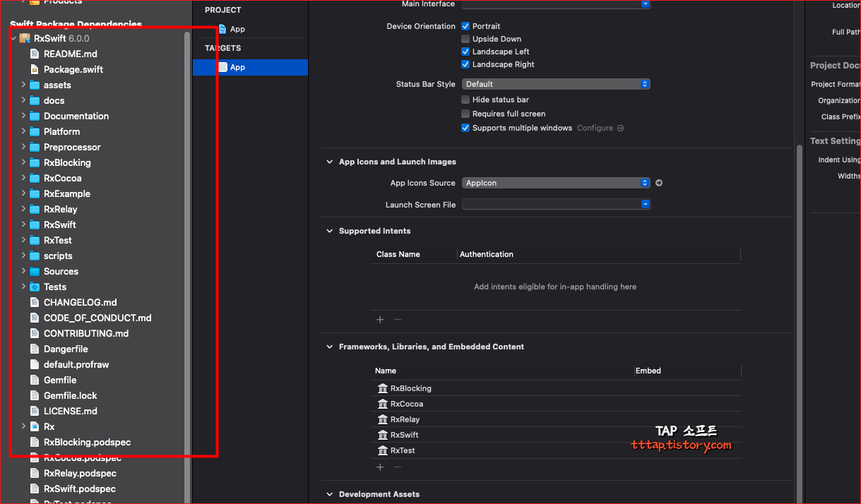The height and width of the screenshot is (504, 861).
Task: Collapse Frameworks, Libraries, and Embedded Content section
Action: coord(329,347)
